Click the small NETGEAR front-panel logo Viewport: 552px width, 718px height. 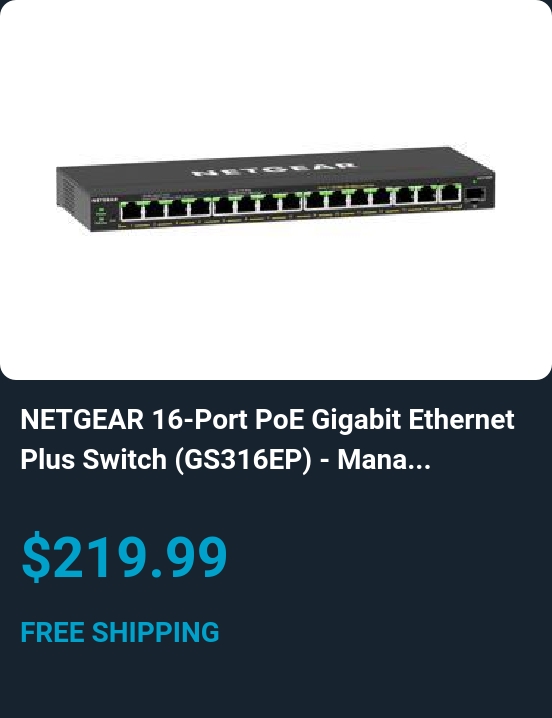105,200
